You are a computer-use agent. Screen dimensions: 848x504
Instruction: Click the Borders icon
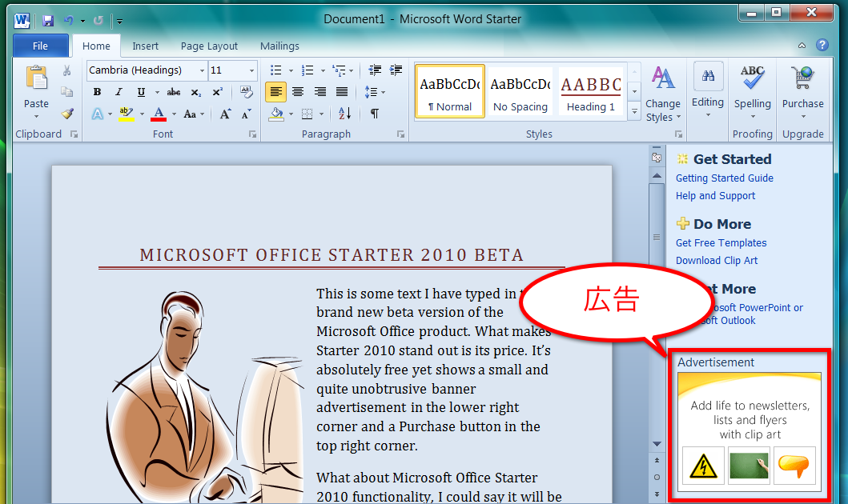(x=307, y=114)
